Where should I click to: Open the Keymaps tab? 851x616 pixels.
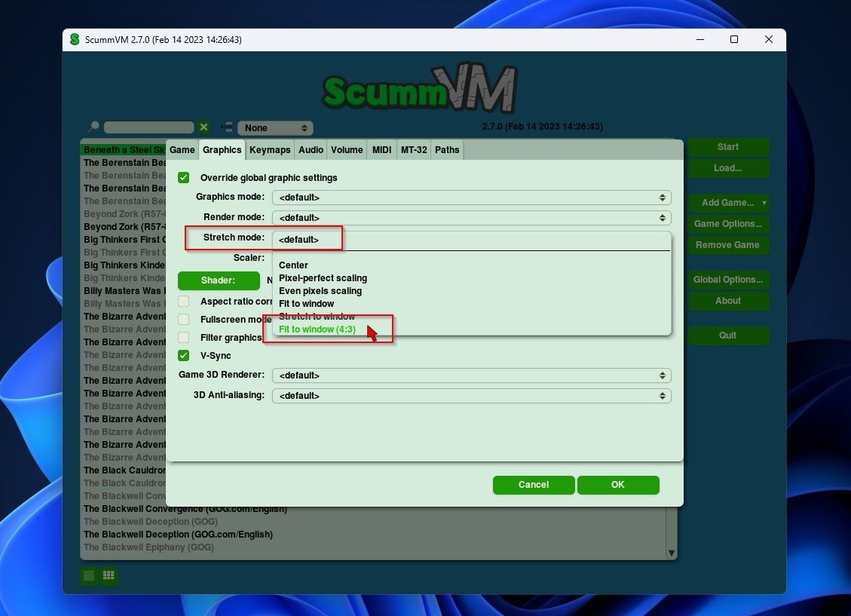(x=270, y=150)
